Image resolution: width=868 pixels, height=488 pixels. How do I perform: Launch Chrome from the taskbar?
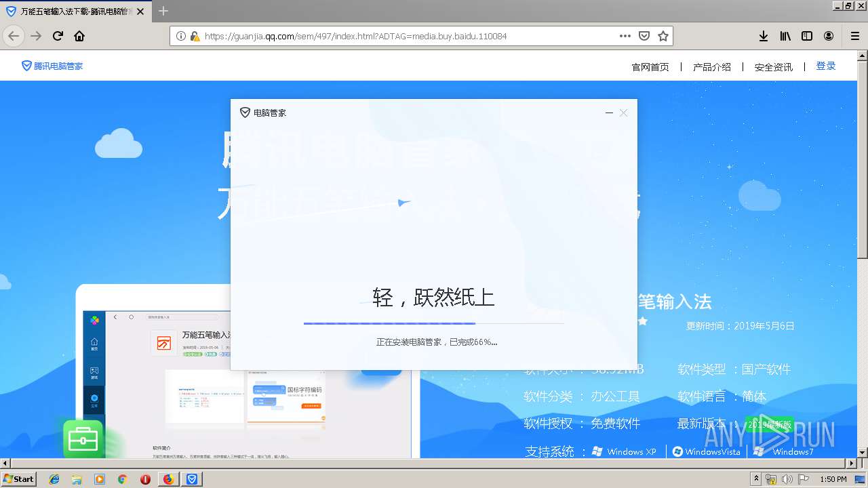pyautogui.click(x=122, y=479)
